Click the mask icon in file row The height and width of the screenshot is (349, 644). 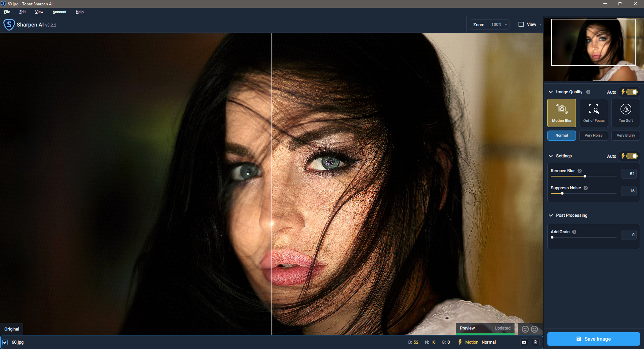524,342
